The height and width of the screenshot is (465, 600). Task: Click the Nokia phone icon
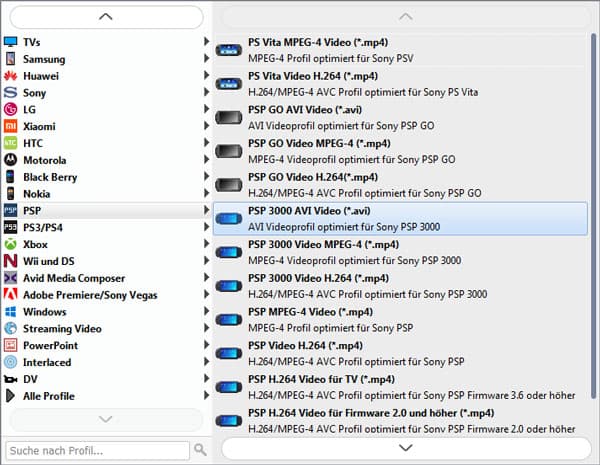(10, 193)
